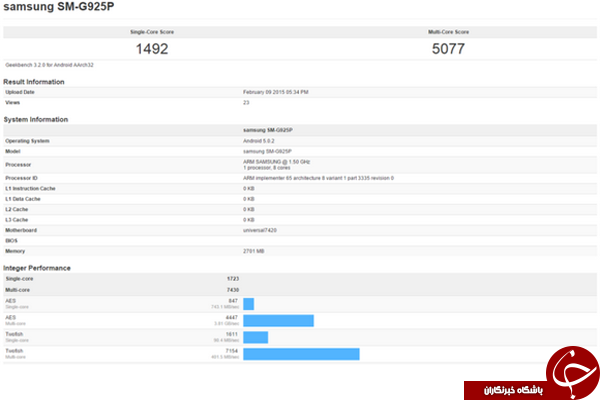Click the Integer Performance "Multi-core" summary label
This screenshot has width=600, height=400.
tap(17, 290)
